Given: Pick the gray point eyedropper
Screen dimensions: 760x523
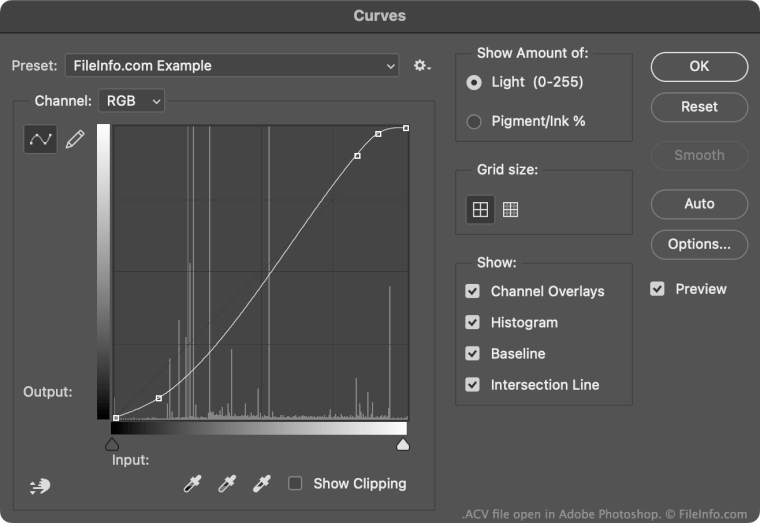Looking at the screenshot, I should click(x=227, y=484).
